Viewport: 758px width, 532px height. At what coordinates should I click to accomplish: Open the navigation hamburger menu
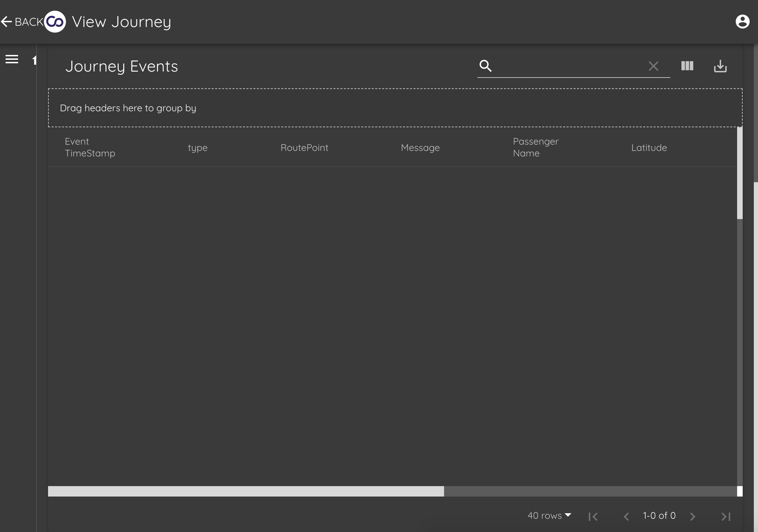[12, 59]
